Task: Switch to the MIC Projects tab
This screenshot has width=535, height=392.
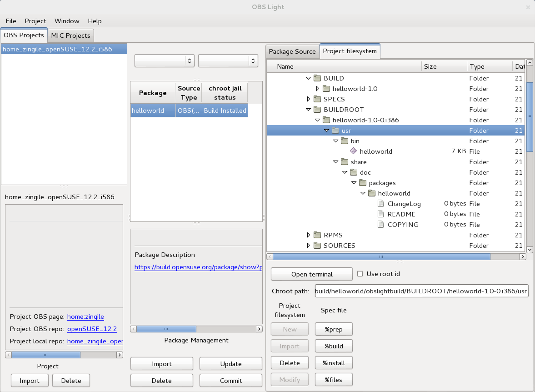Action: coord(70,35)
